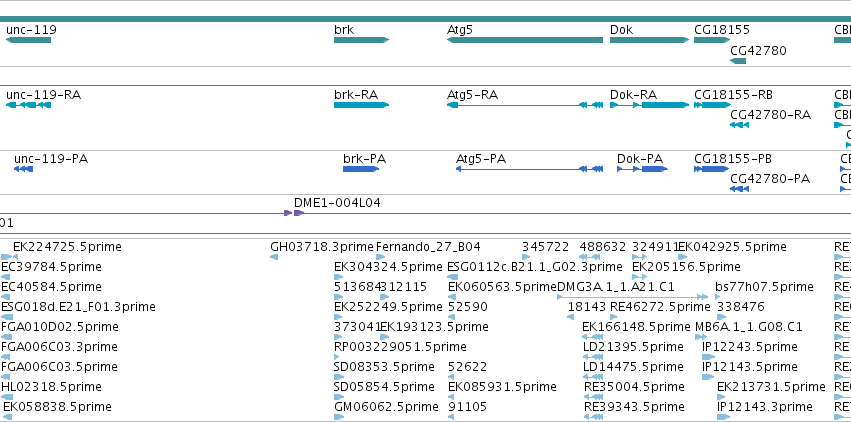851x422 pixels.
Task: Select the EK224725.5prime EST label
Action: (67, 247)
